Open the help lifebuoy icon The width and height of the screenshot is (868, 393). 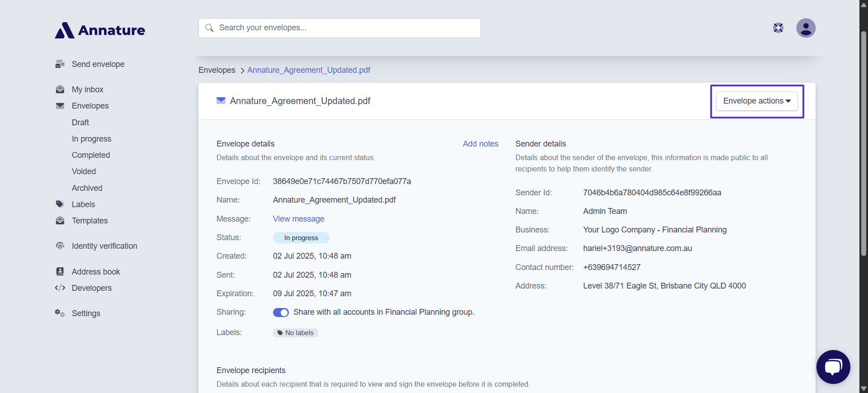pos(778,28)
